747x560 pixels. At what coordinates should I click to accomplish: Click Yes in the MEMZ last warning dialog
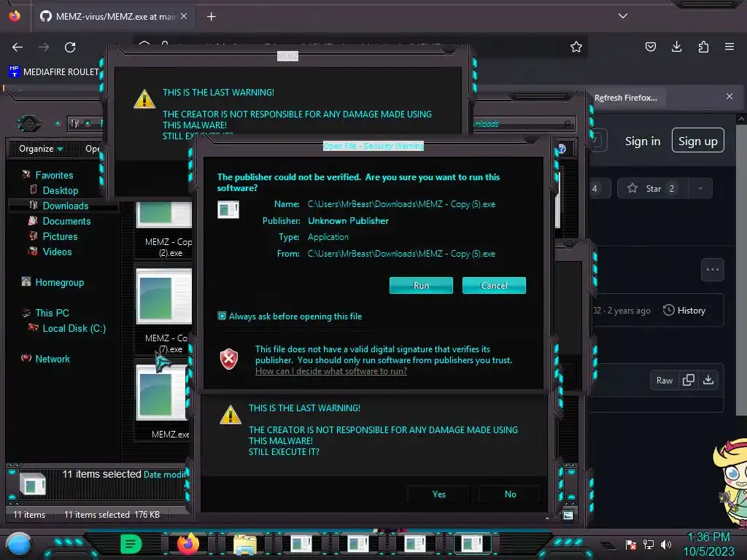click(438, 494)
